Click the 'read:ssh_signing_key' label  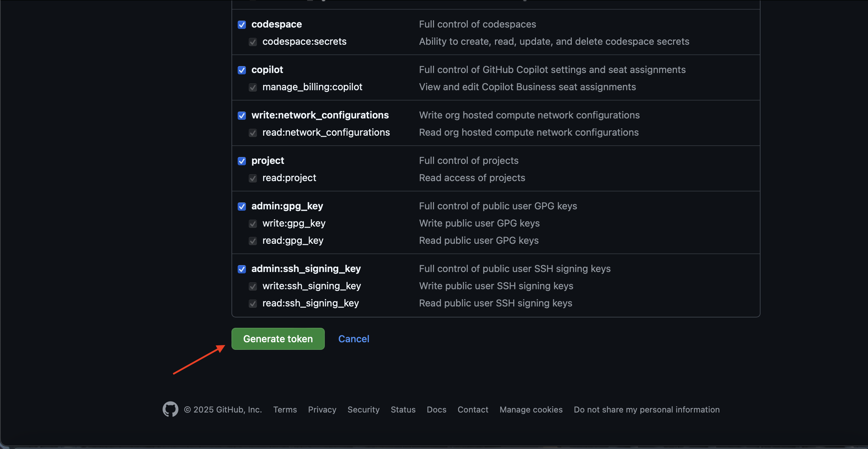(311, 303)
